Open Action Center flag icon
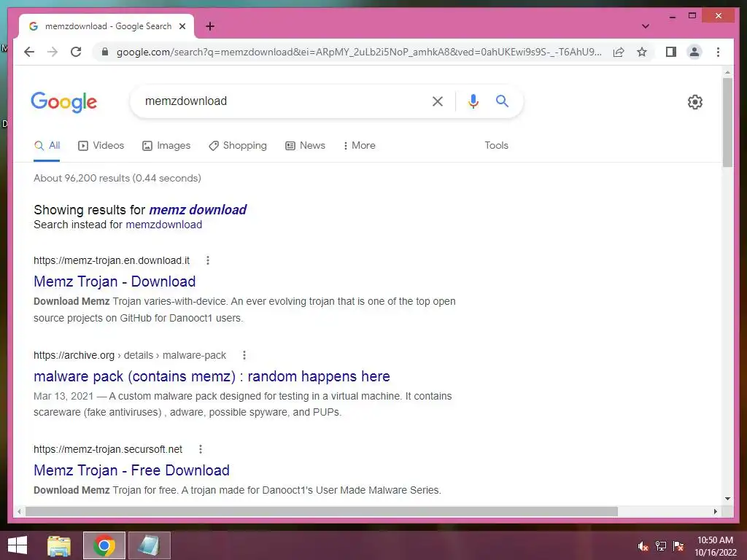This screenshot has width=747, height=560. tap(678, 546)
